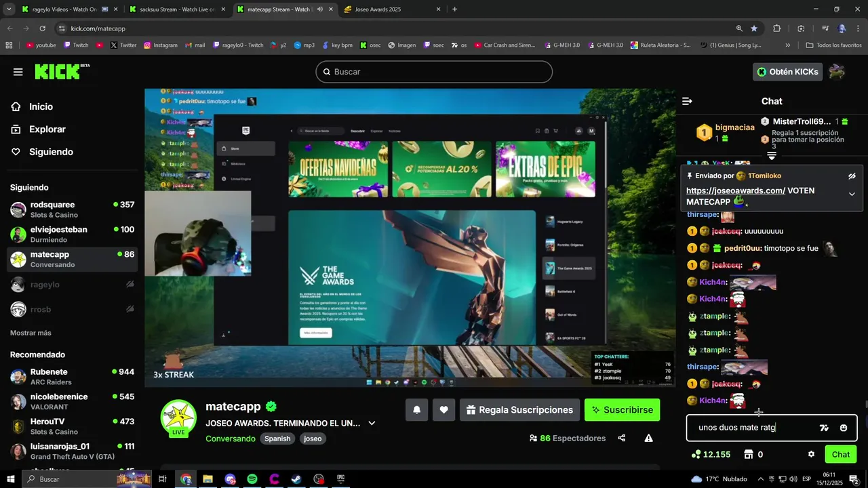
Task: Bookmark this page star icon
Action: [754, 28]
